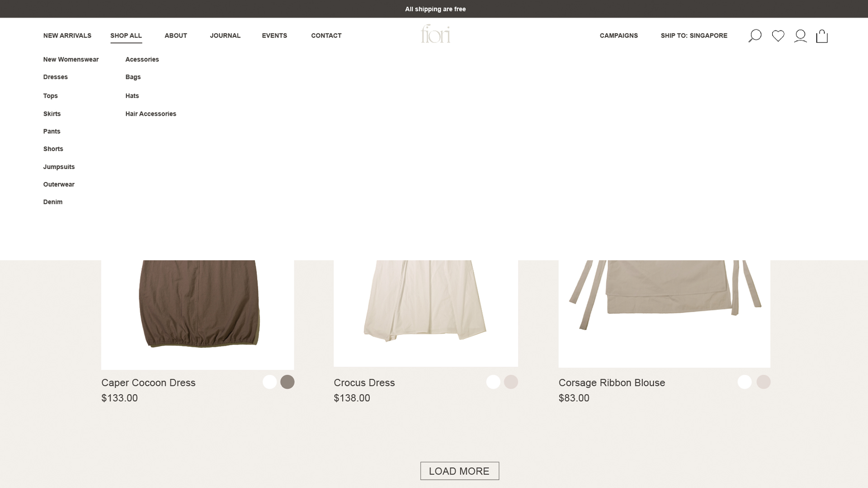Open the Events page
868x488 pixels.
[274, 35]
